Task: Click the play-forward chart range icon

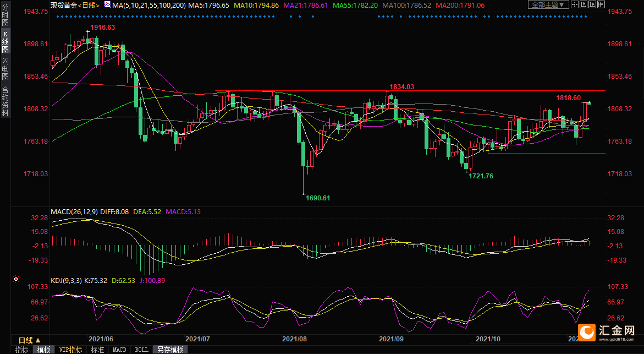Action: pyautogui.click(x=592, y=4)
